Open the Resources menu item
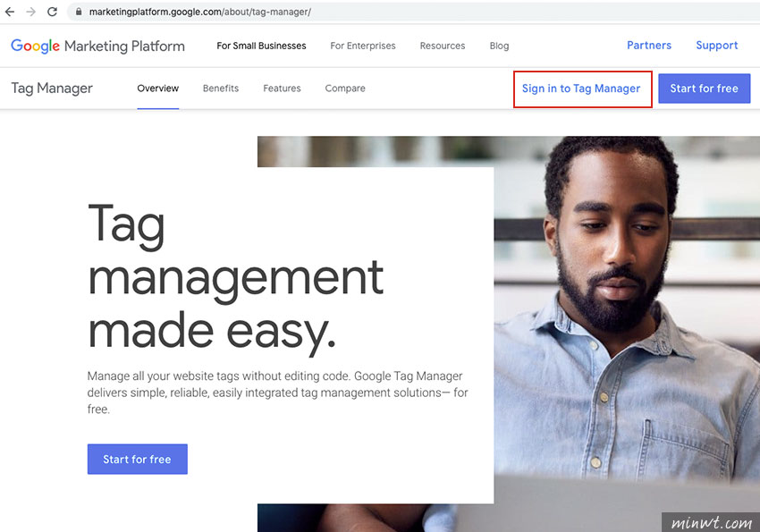The height and width of the screenshot is (532, 760). point(442,46)
